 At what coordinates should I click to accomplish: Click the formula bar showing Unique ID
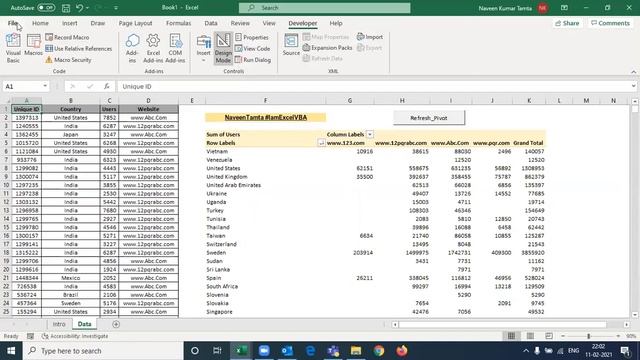(x=373, y=86)
